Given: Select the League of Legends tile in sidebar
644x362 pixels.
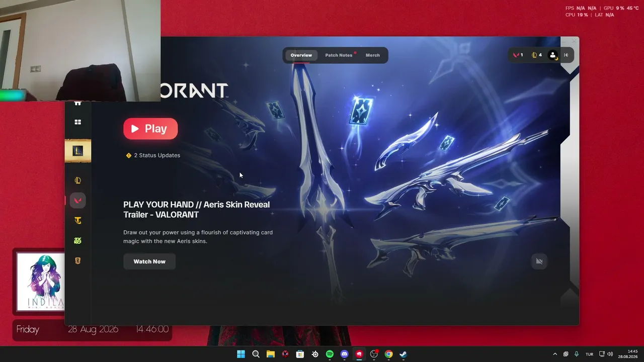Looking at the screenshot, I should pos(78,151).
